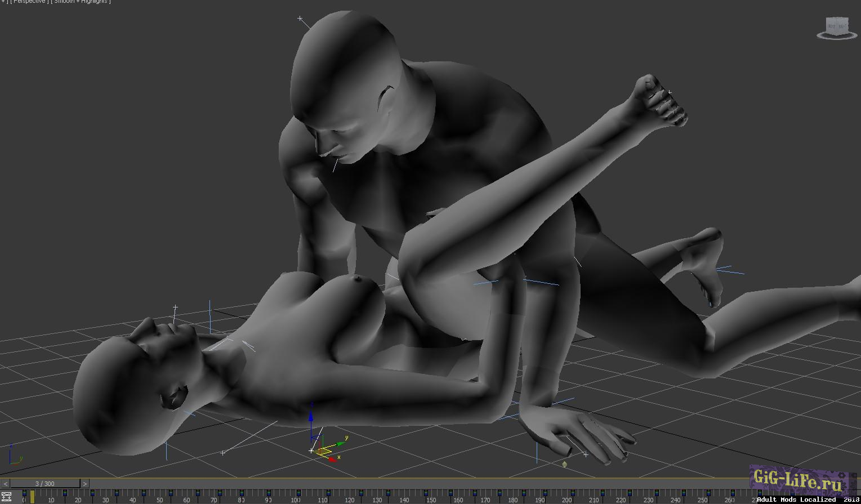The height and width of the screenshot is (504, 861).
Task: Open the [+] viewport general menu
Action: 3,2
